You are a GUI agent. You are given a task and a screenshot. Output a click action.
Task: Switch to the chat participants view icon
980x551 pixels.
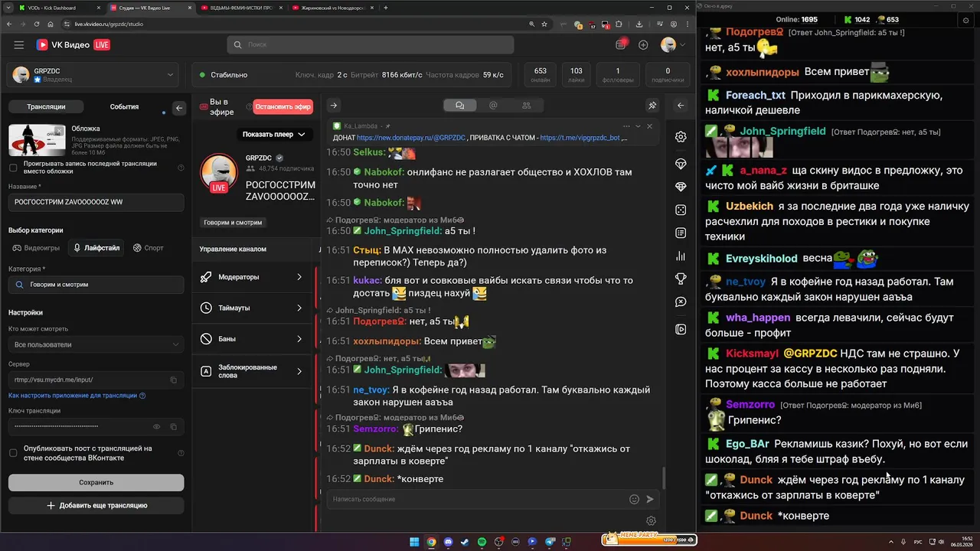(x=527, y=106)
